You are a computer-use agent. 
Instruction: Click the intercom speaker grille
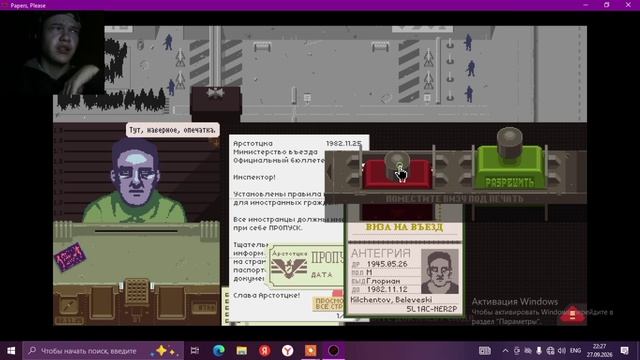pos(136,291)
